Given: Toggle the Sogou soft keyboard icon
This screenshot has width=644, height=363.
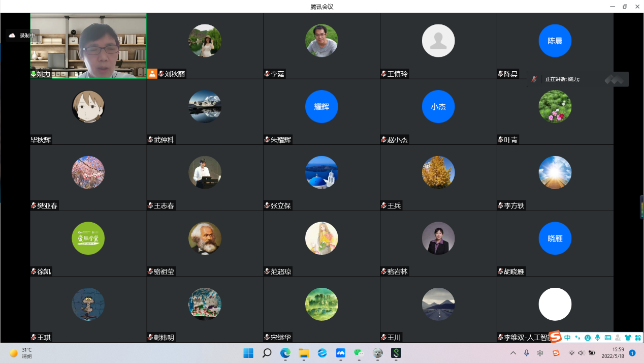Looking at the screenshot, I should [608, 338].
